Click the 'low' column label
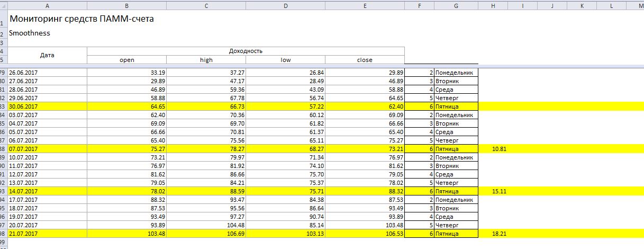644x249 pixels. [286, 60]
